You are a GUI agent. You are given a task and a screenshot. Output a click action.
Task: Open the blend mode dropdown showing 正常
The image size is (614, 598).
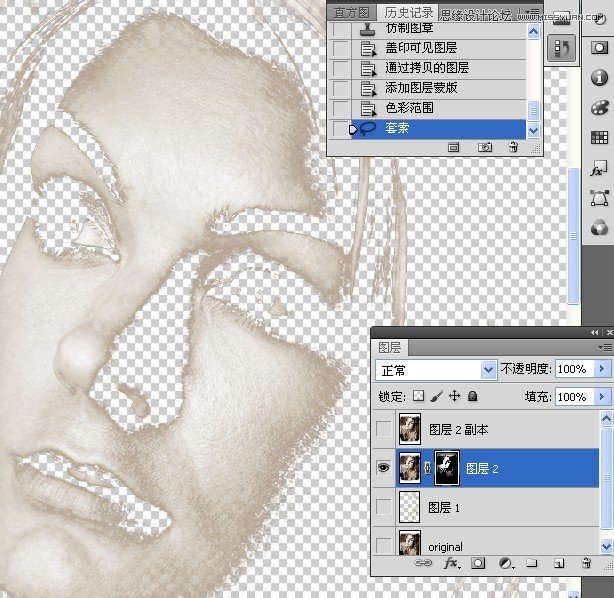[x=436, y=370]
